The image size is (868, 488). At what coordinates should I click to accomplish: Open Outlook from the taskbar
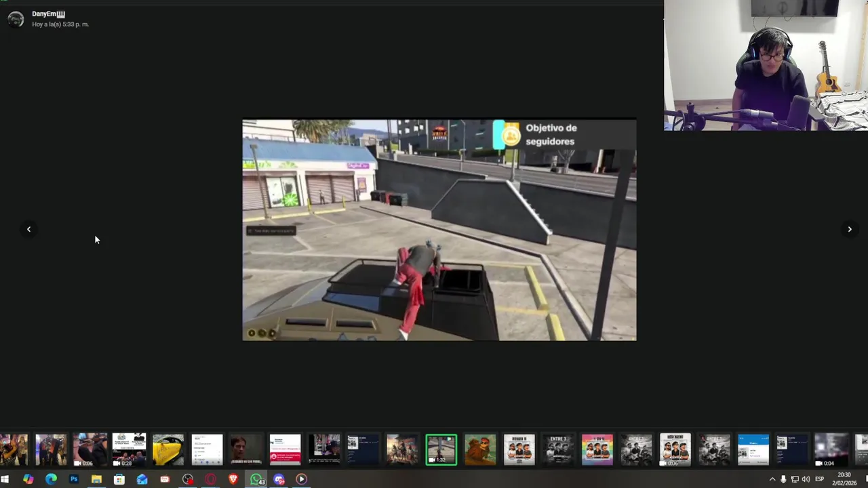142,479
